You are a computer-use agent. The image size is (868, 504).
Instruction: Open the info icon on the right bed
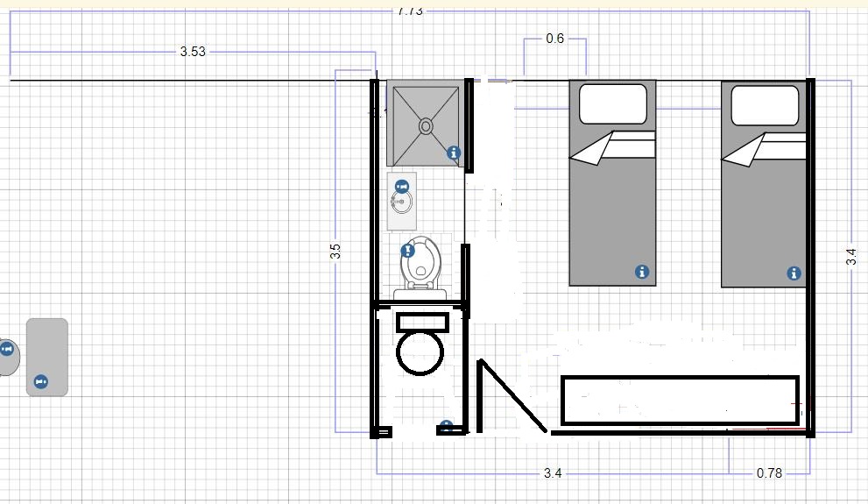click(794, 273)
